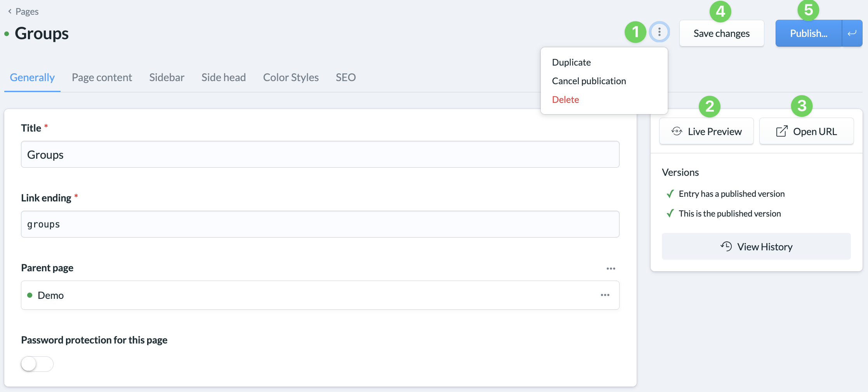Open the Sidebar tab
Screen dimensions: 868x392
(167, 77)
